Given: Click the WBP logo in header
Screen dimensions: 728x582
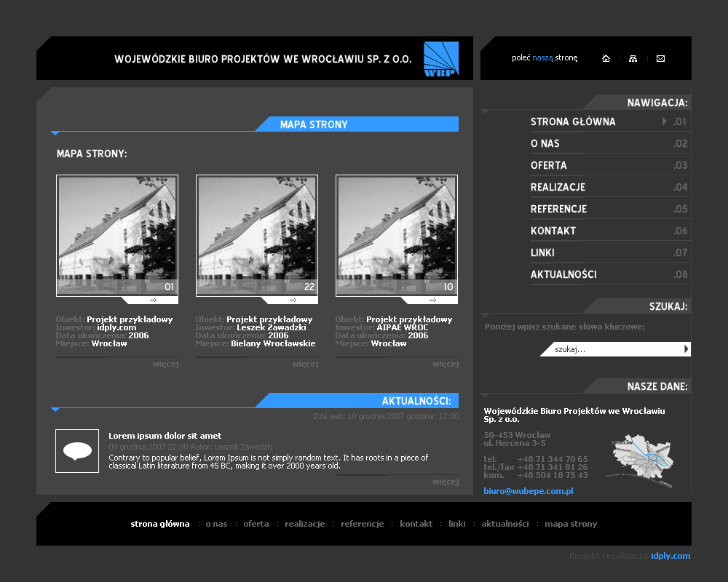Looking at the screenshot, I should [x=440, y=59].
